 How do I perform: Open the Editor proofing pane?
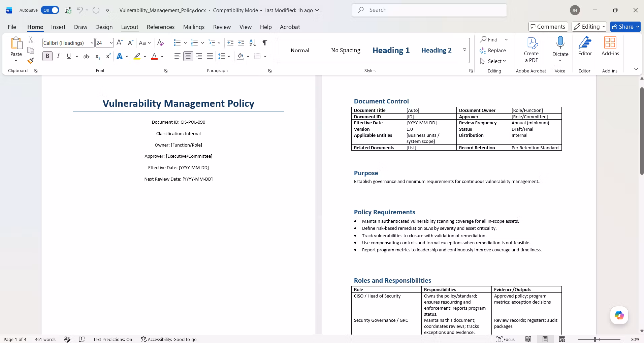tap(585, 47)
